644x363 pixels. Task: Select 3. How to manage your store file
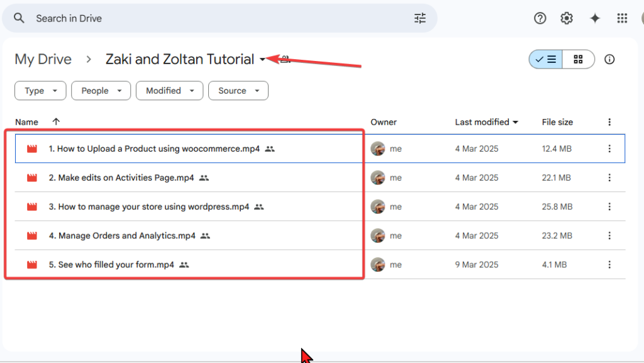(149, 206)
